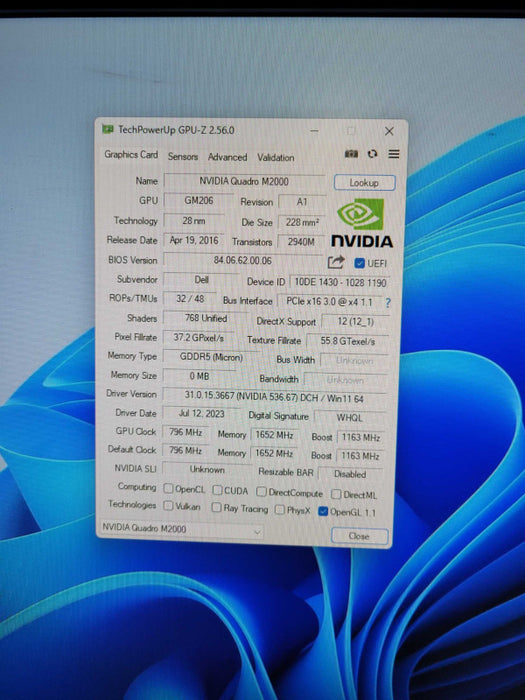Click the Transistors value 2940M
The image size is (525, 700).
pyautogui.click(x=301, y=242)
